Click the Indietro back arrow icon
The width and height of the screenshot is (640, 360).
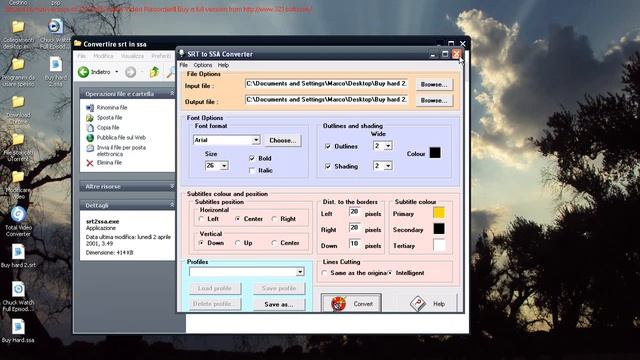(83, 72)
